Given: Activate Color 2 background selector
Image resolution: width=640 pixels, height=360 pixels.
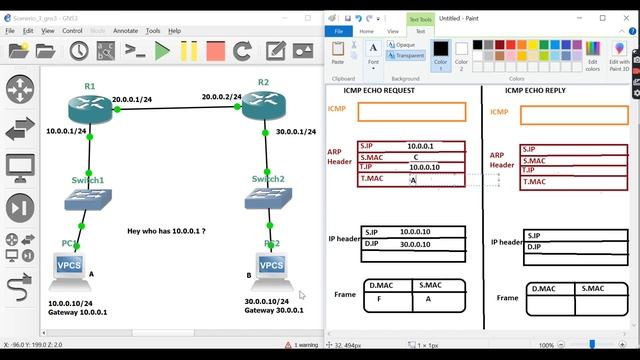Looking at the screenshot, I should (461, 56).
